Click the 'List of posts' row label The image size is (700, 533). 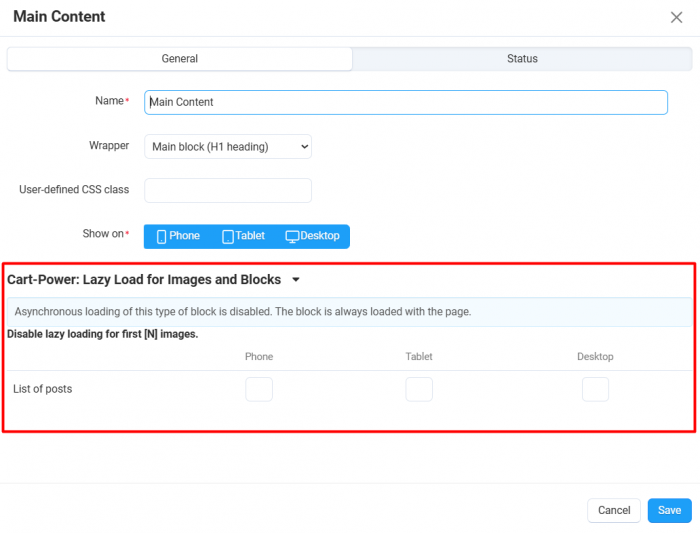pyautogui.click(x=42, y=389)
